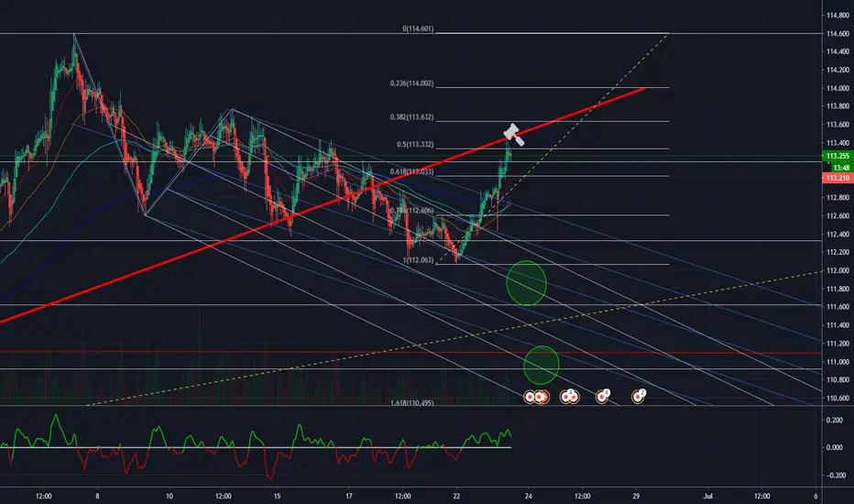
Task: Click date 24 on the time axis
Action: (529, 496)
